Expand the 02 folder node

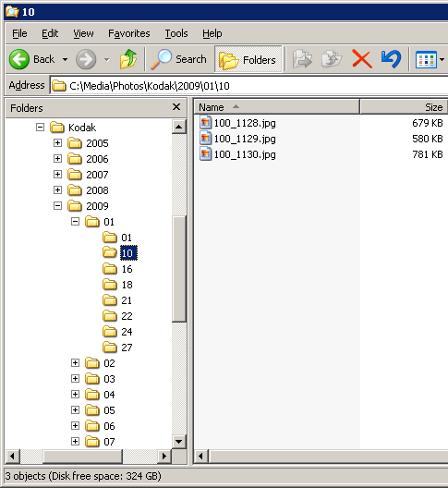(x=76, y=362)
